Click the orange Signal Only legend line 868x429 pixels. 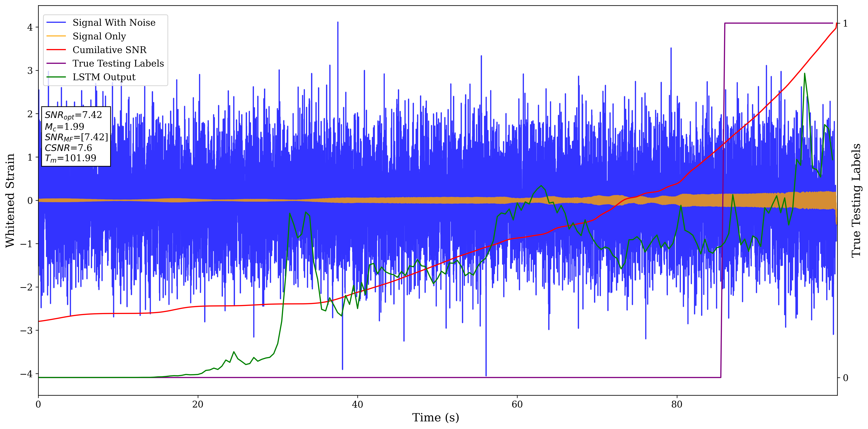click(56, 36)
